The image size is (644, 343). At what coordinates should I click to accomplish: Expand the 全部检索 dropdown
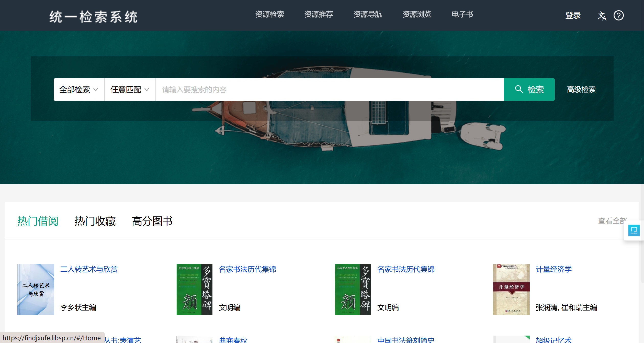point(79,90)
